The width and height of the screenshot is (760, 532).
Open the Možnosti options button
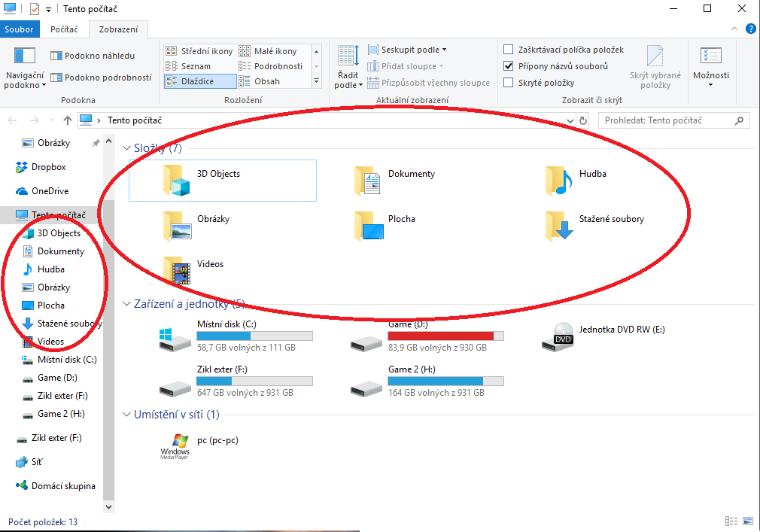(710, 66)
